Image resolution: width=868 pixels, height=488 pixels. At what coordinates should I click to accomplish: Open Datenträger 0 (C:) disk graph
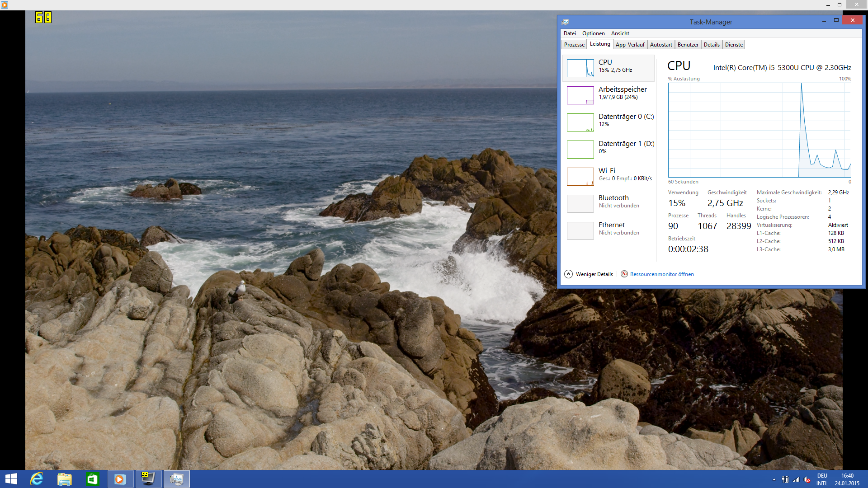[580, 122]
